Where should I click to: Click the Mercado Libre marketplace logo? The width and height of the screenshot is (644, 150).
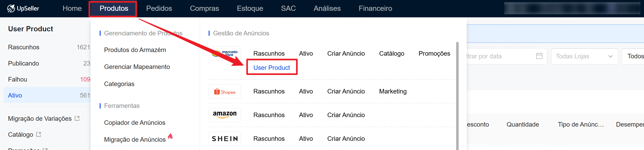[x=224, y=53]
